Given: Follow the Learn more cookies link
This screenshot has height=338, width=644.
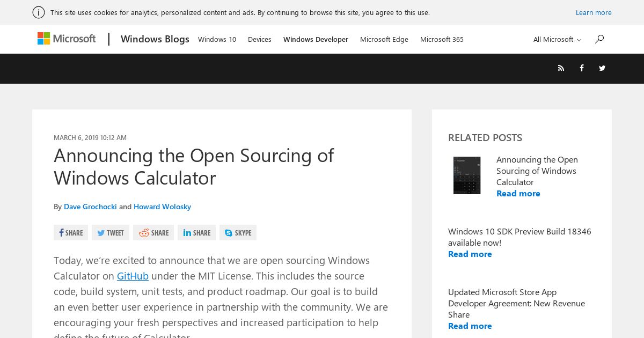Looking at the screenshot, I should (x=594, y=12).
